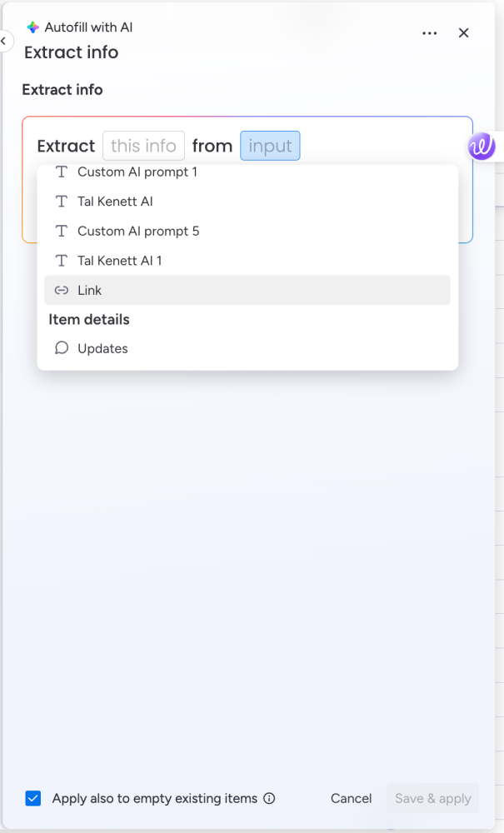This screenshot has height=833, width=504.
Task: Click text icon beside Tal Kenett AI
Action: pyautogui.click(x=61, y=202)
